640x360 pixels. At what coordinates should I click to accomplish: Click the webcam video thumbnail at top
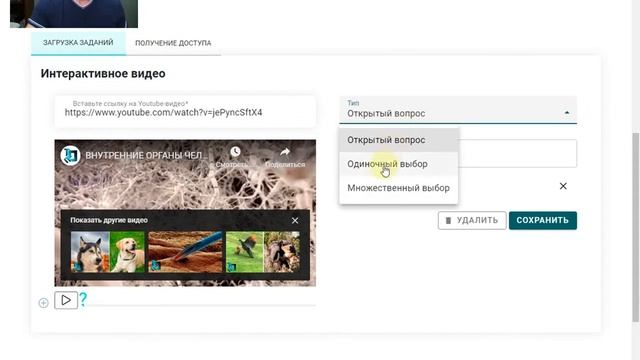click(74, 13)
